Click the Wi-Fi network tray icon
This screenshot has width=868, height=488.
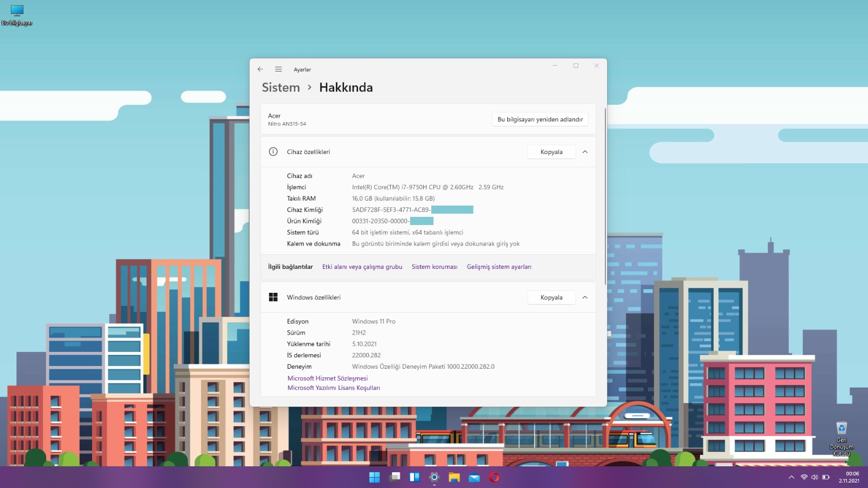click(804, 477)
